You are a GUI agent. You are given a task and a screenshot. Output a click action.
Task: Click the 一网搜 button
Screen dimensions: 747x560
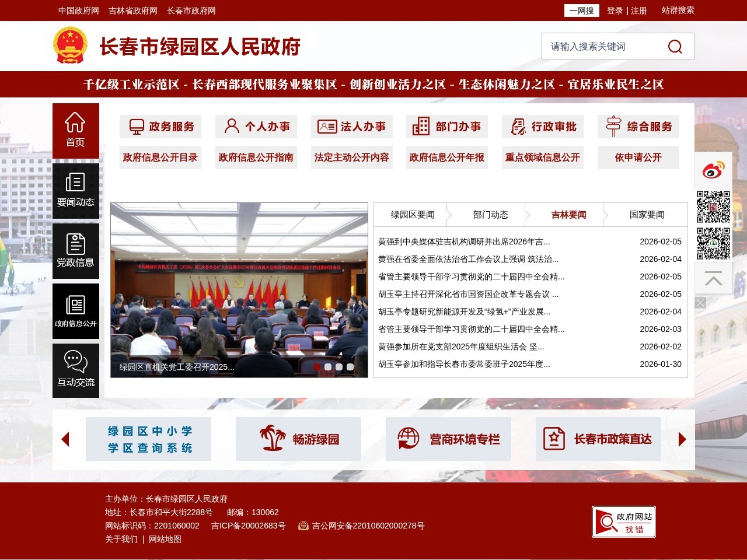click(x=582, y=10)
